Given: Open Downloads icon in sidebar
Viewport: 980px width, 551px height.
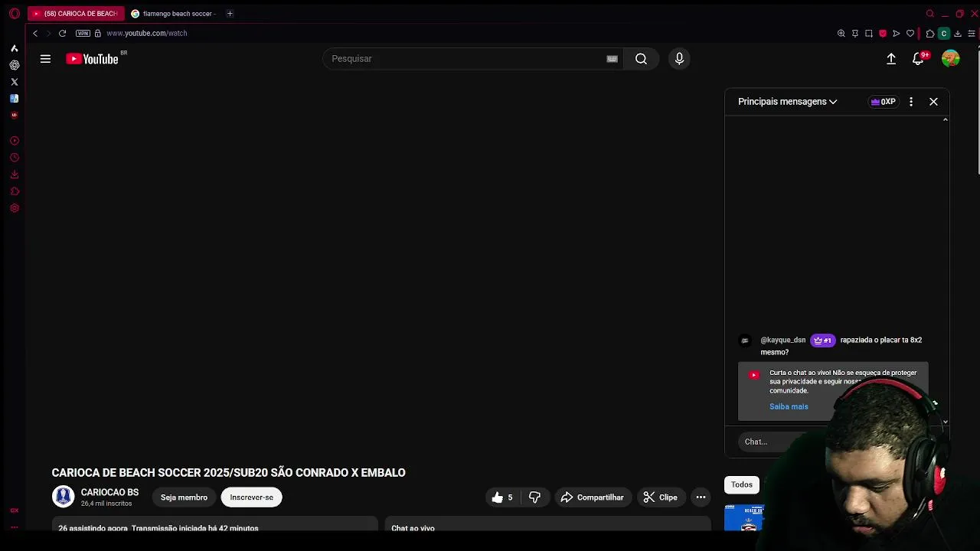Looking at the screenshot, I should click(x=14, y=174).
